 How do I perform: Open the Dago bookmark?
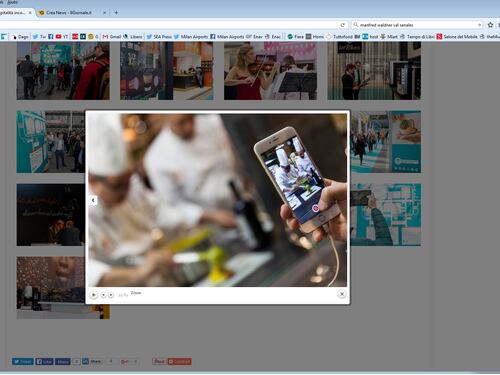tap(20, 37)
